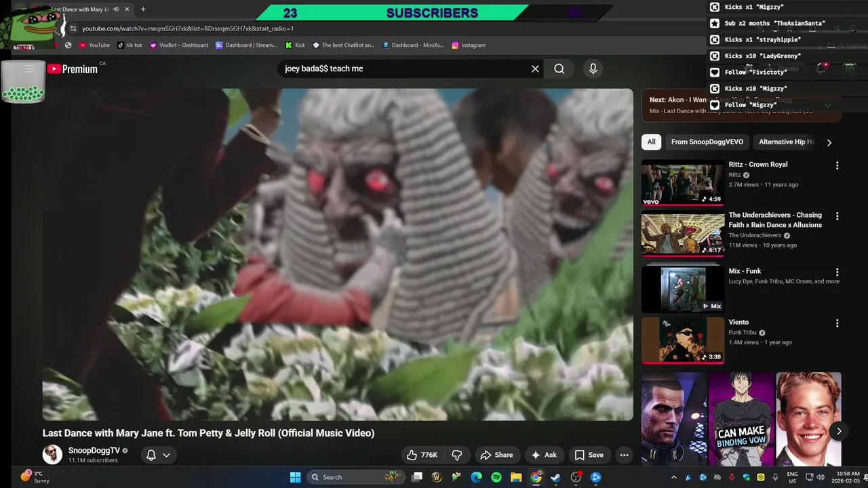Click the video player to pause

click(338, 254)
